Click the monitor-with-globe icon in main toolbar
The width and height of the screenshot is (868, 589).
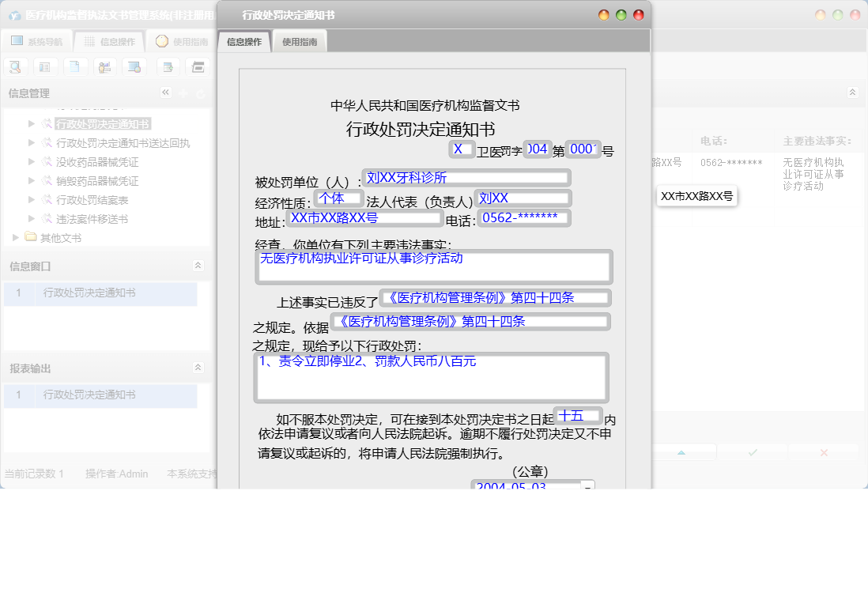coord(134,67)
